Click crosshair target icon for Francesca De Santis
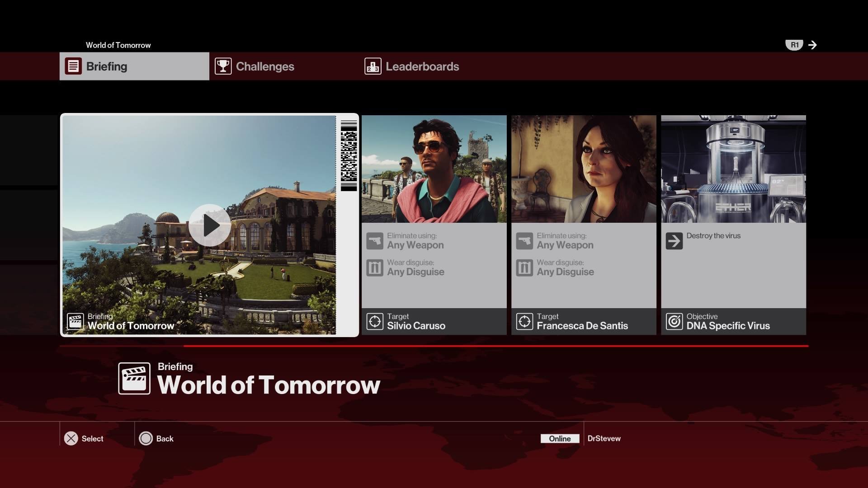 (524, 322)
